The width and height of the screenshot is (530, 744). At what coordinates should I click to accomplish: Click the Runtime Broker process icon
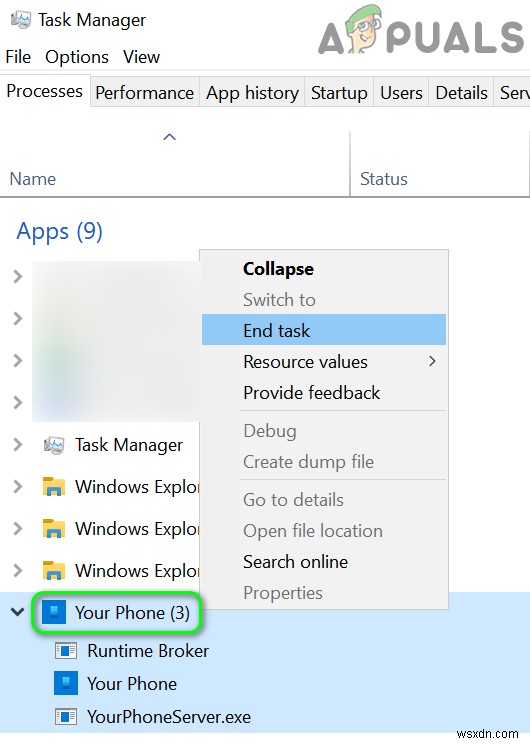[66, 651]
